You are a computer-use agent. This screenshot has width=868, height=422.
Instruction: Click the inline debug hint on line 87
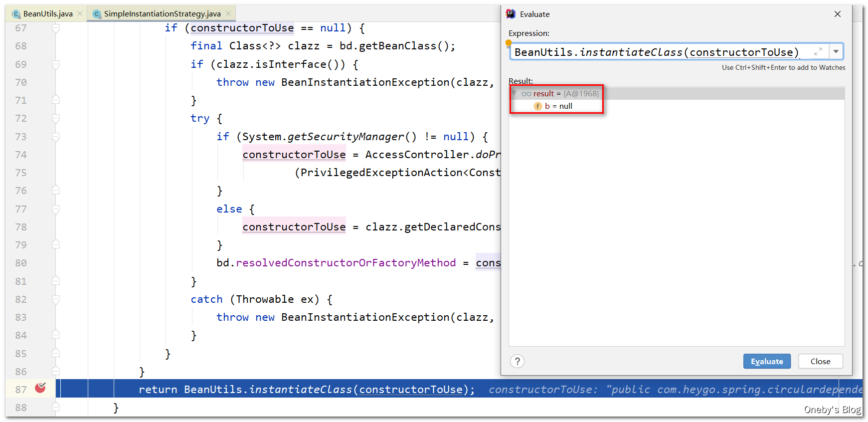[676, 390]
